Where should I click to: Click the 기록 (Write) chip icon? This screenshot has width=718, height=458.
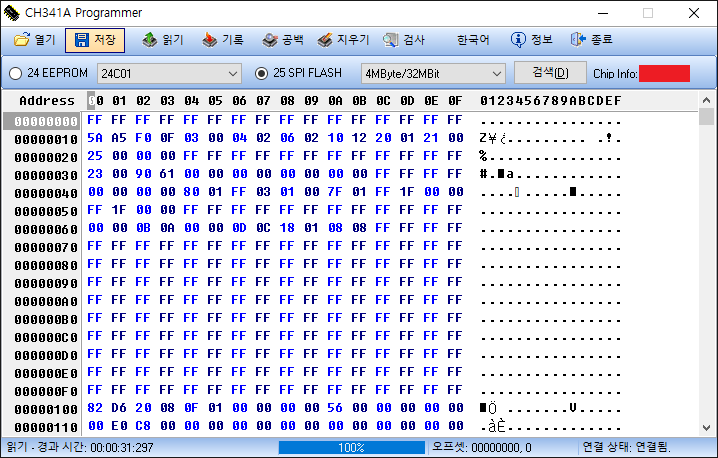click(209, 40)
